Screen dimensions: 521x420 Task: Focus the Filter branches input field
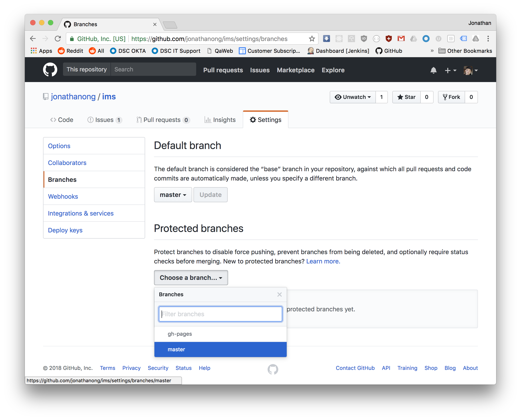[220, 314]
